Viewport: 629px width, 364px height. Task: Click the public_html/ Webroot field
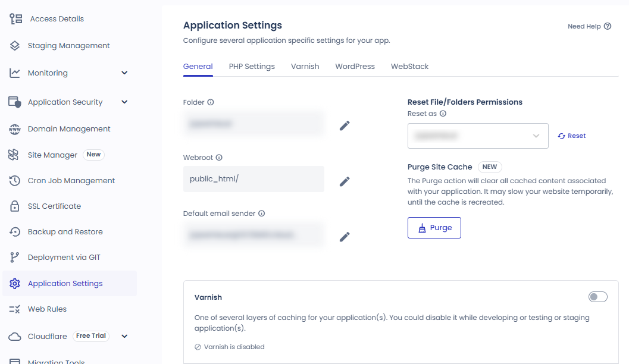(x=254, y=179)
